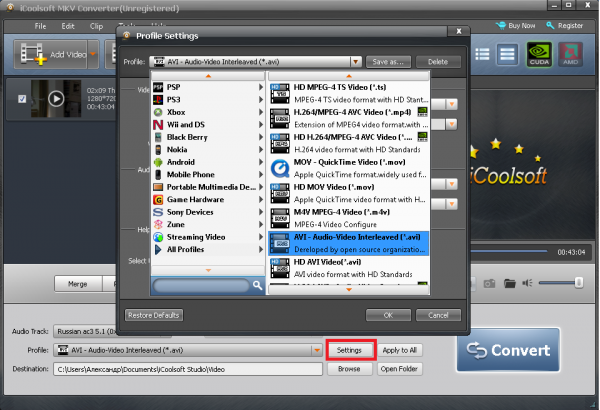Click the Merge button

pos(78,284)
